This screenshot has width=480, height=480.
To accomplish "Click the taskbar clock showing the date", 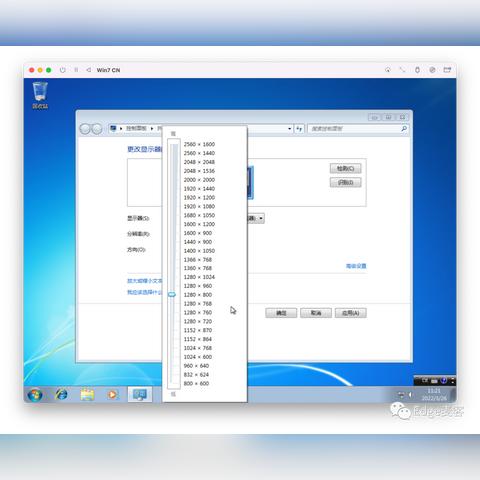I will 434,395.
